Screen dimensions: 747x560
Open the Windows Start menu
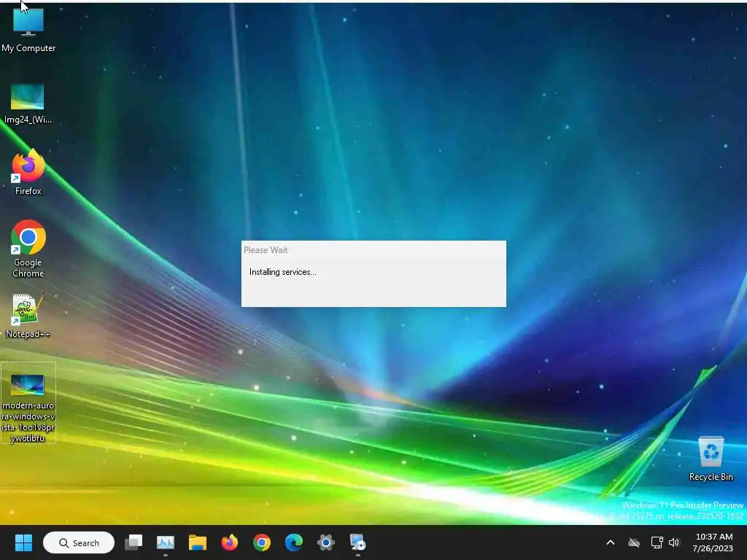point(23,542)
